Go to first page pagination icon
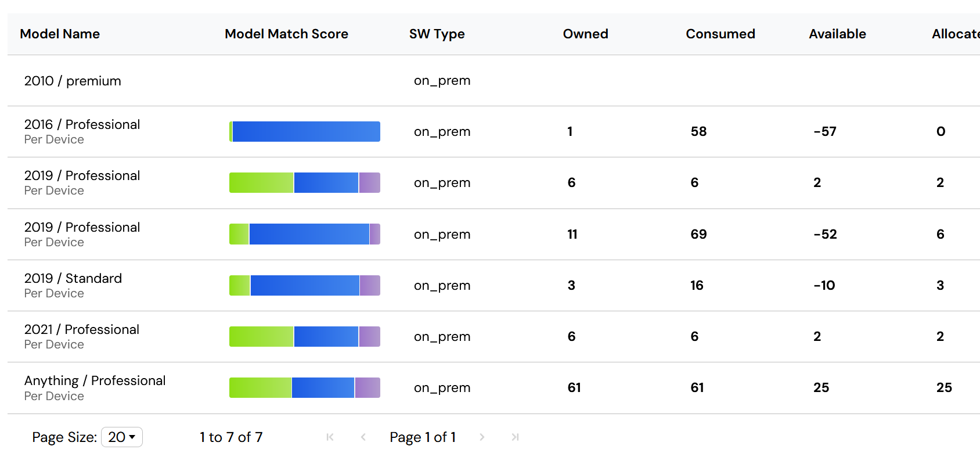This screenshot has height=453, width=980. 330,437
